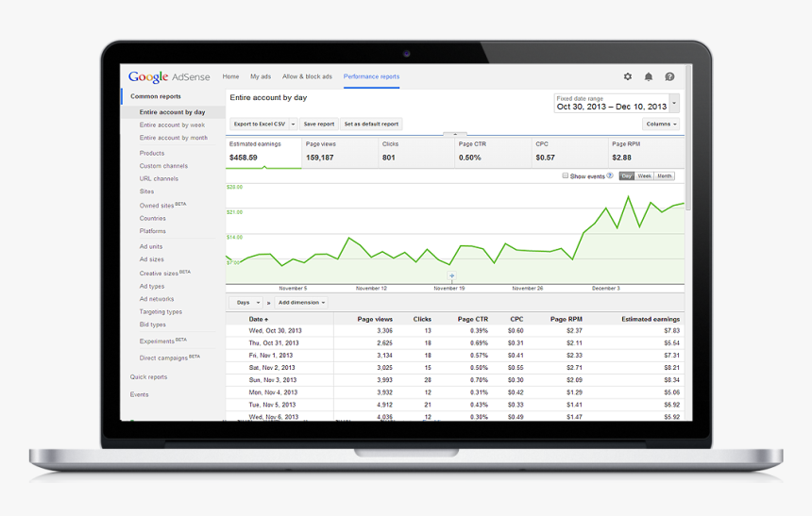Sort table by Estimated earnings column header
This screenshot has height=516, width=812.
pos(651,320)
